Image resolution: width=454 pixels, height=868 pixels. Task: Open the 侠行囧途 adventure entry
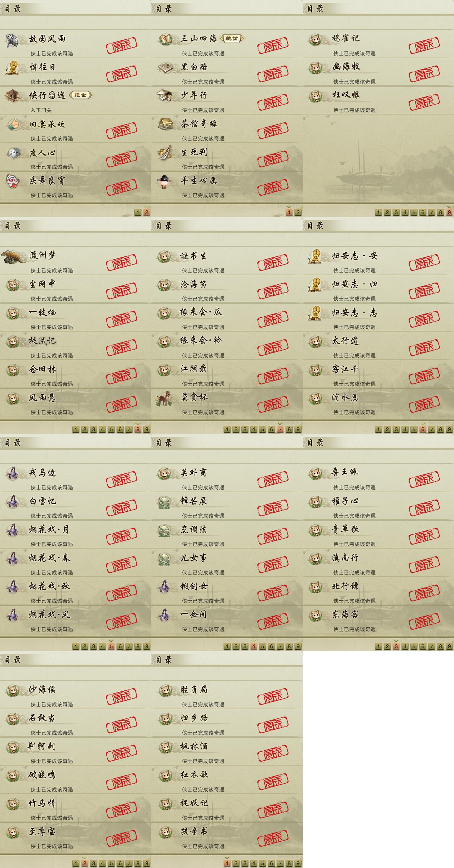point(75,100)
